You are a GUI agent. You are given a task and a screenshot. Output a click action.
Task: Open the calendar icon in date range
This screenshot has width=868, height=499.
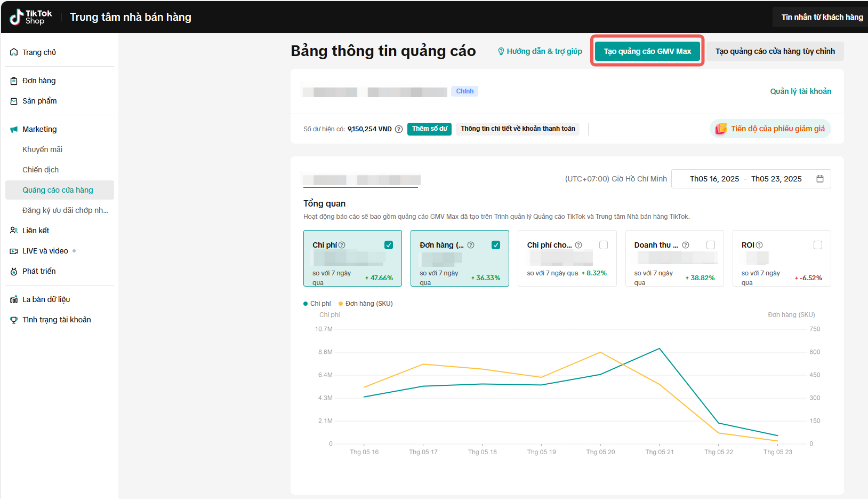point(819,179)
